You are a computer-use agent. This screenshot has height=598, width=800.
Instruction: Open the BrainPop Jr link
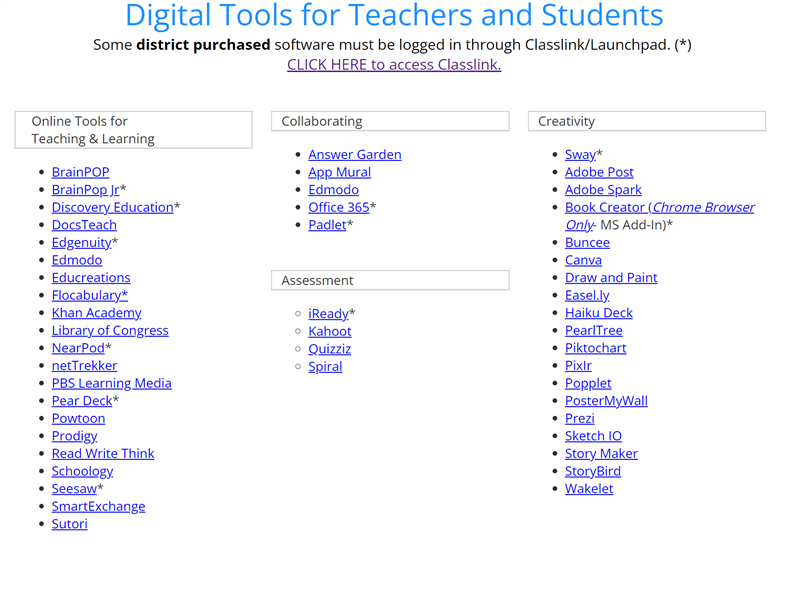(85, 190)
